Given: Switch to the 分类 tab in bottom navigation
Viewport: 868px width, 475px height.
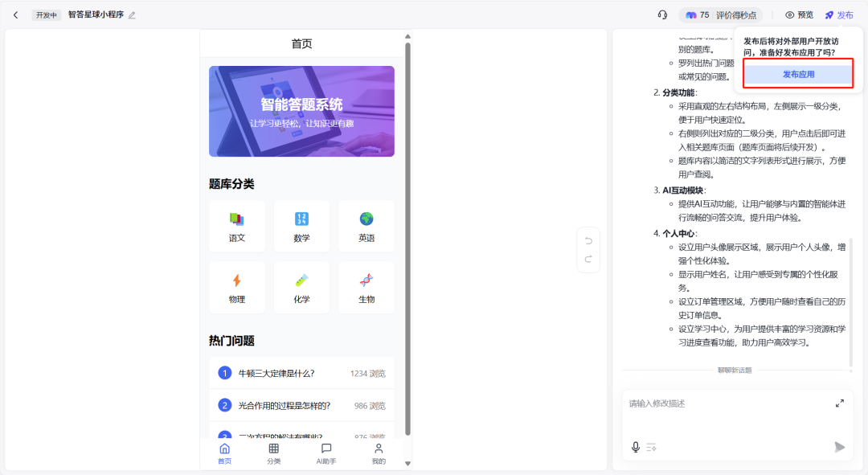Looking at the screenshot, I should pos(273,452).
